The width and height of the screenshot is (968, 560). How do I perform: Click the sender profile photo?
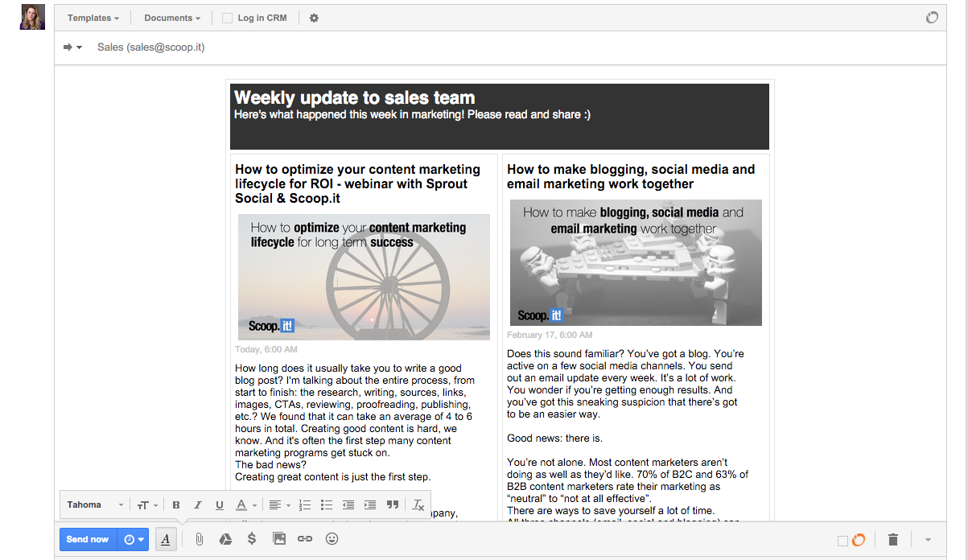(32, 17)
